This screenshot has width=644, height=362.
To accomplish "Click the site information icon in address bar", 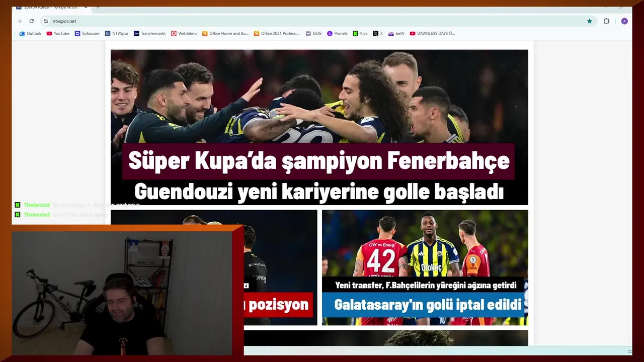I will point(46,21).
